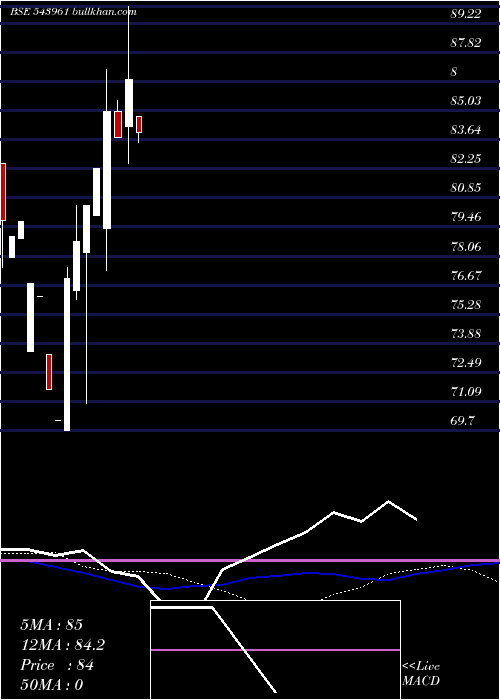Click the tallest white candle starting at 69.7
Viewport: 500px width, 700px height.
point(67,354)
